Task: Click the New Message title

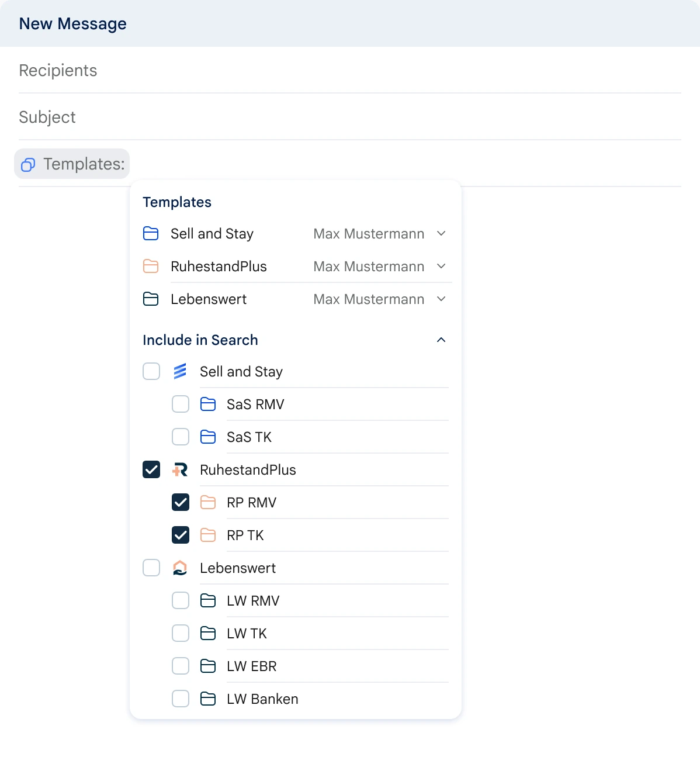Action: pyautogui.click(x=73, y=23)
